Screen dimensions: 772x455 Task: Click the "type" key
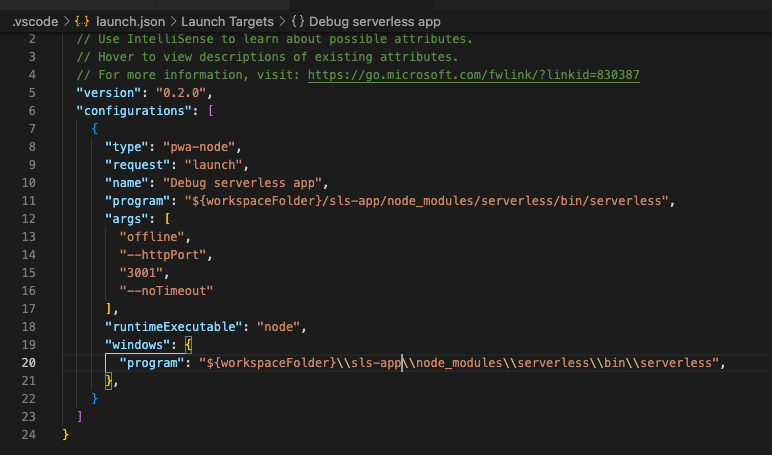coord(127,147)
